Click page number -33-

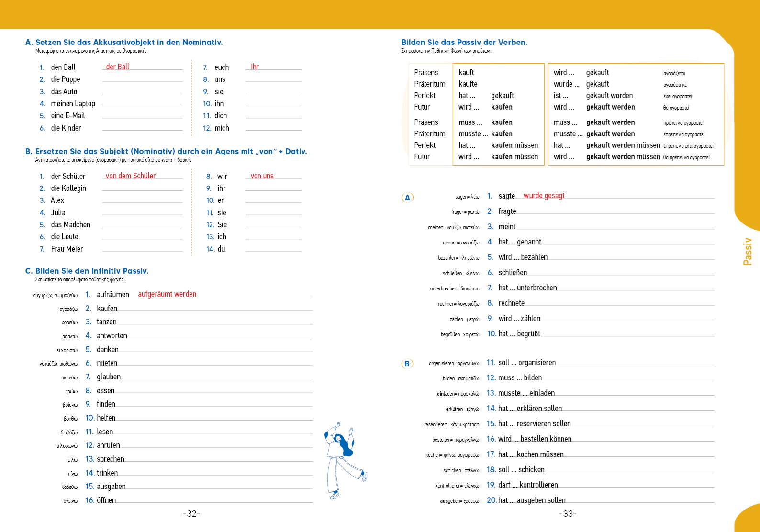[568, 514]
